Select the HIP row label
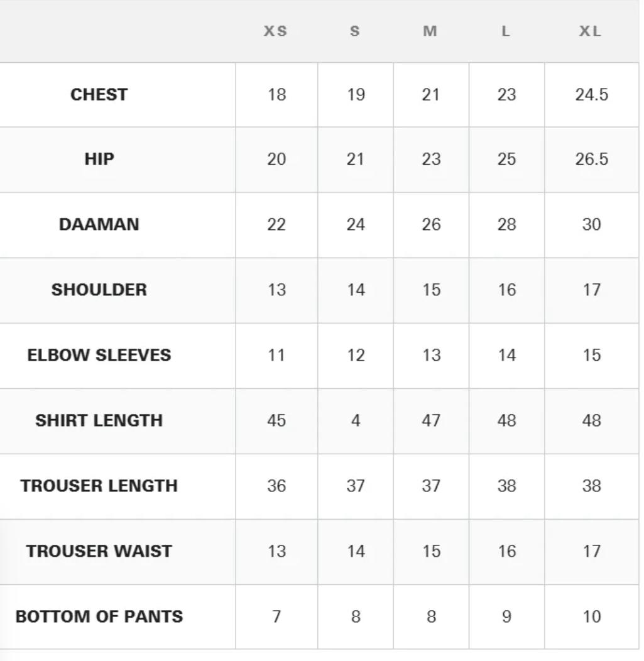 pyautogui.click(x=99, y=159)
